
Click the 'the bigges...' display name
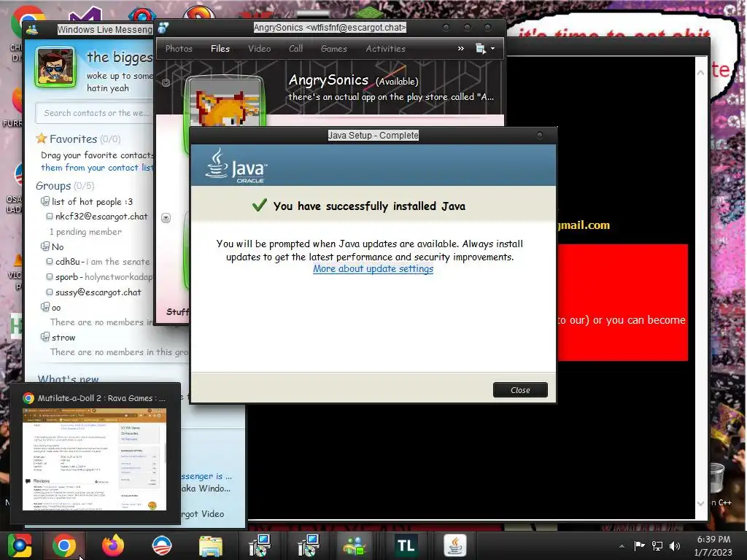pos(120,58)
